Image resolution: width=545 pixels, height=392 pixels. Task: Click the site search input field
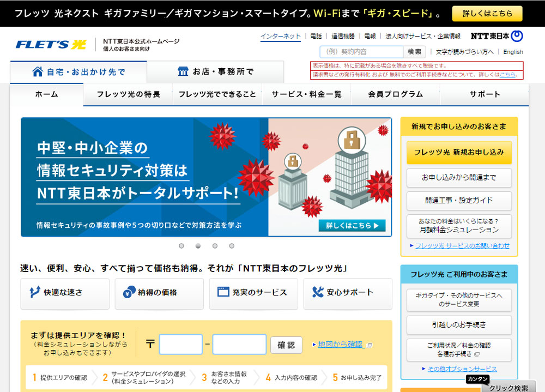click(x=361, y=52)
